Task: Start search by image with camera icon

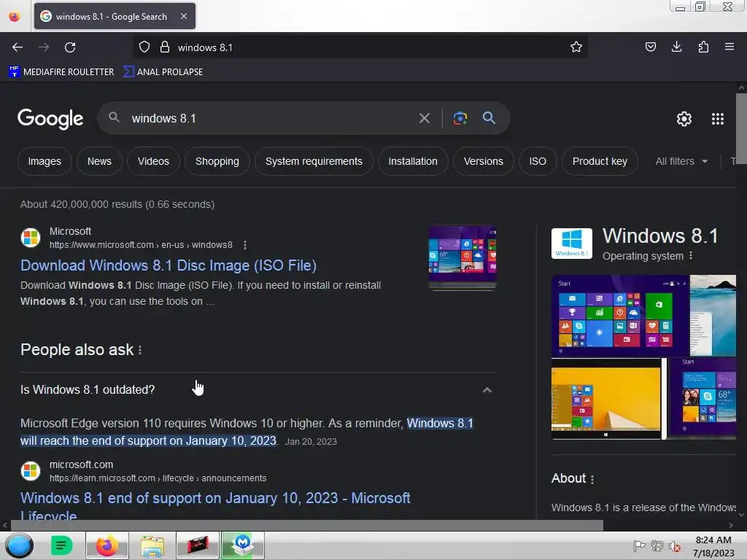Action: click(460, 118)
